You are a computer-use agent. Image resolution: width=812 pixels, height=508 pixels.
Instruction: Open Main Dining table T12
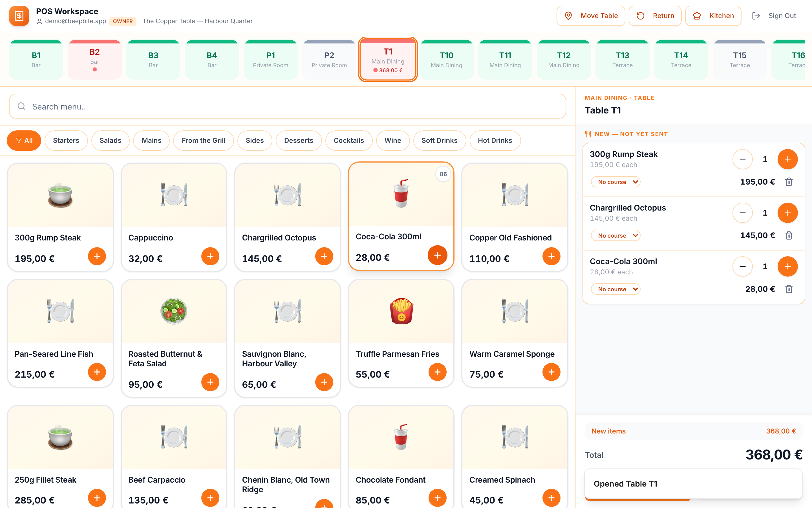pyautogui.click(x=564, y=60)
